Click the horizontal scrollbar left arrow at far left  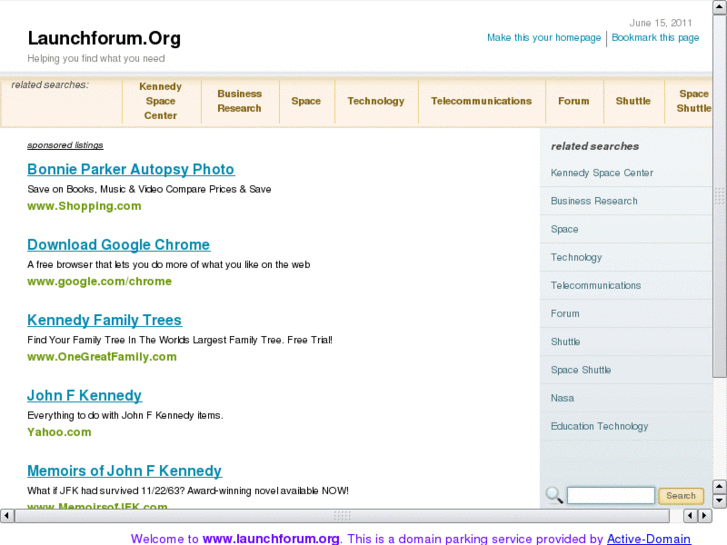point(6,515)
